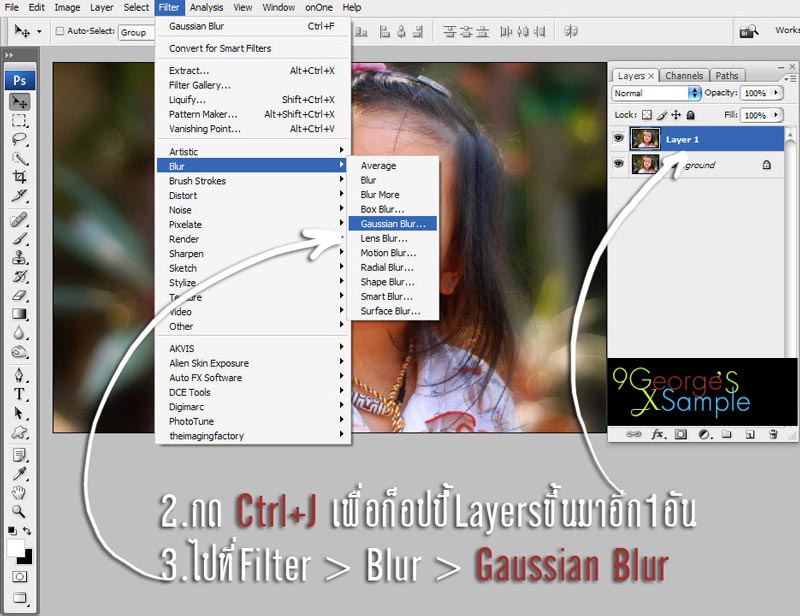Select the Gradient tool

[19, 314]
